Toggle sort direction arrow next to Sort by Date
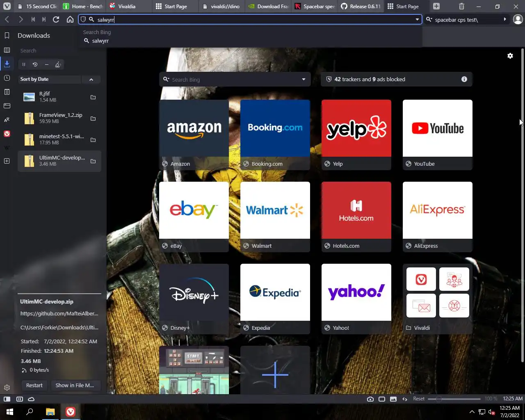525x420 pixels. coord(91,79)
